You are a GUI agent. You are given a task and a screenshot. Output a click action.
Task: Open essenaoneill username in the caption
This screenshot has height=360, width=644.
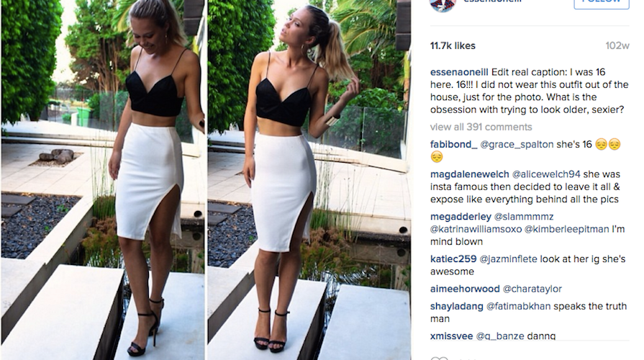pyautogui.click(x=459, y=72)
